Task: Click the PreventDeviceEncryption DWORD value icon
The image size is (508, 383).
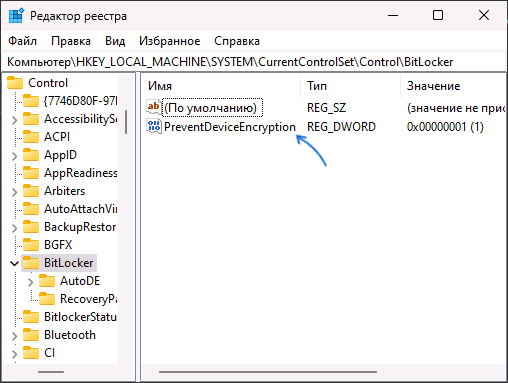Action: pyautogui.click(x=154, y=127)
